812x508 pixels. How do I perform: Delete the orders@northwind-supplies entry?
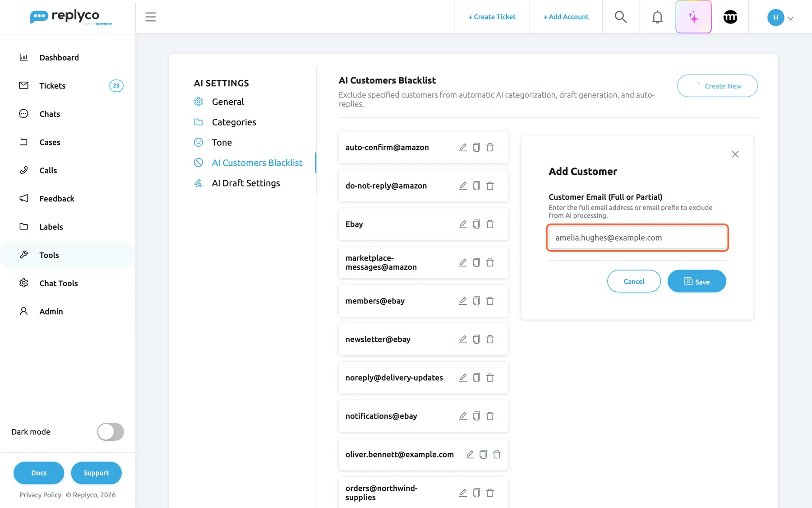(x=490, y=493)
